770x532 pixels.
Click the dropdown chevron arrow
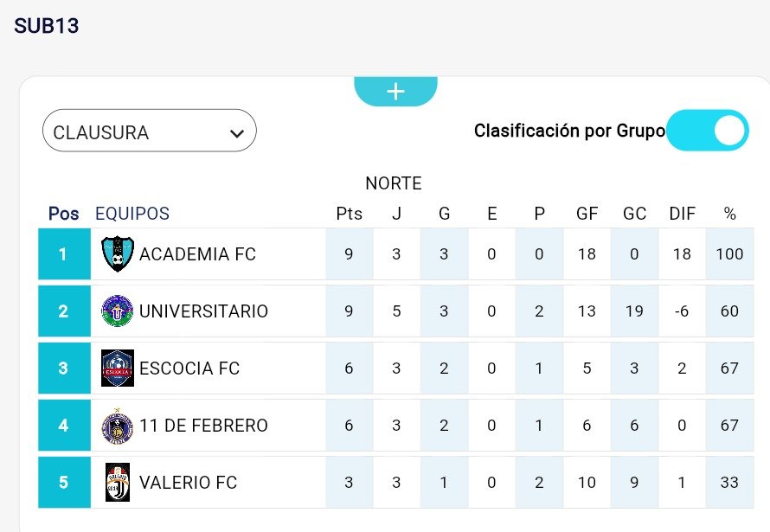coord(235,133)
